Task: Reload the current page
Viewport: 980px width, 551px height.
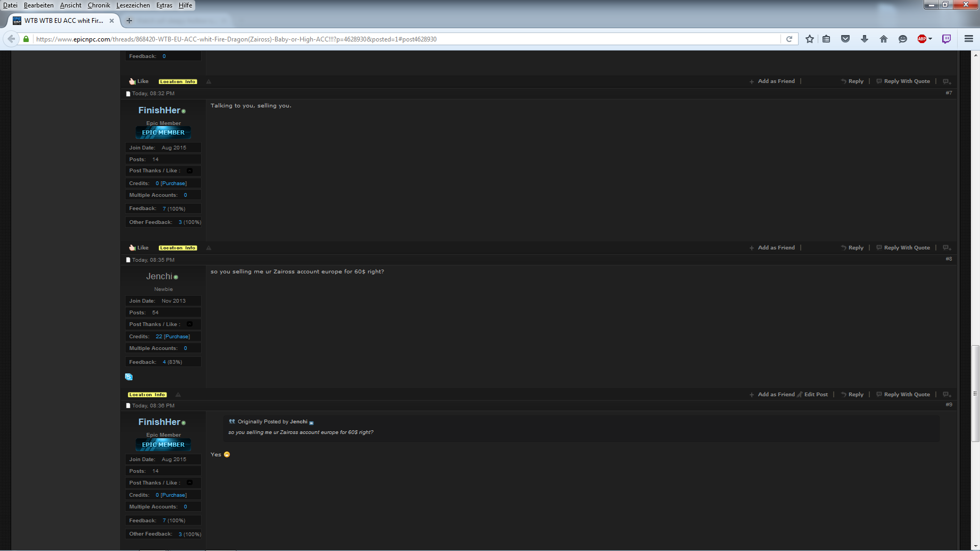Action: pos(790,39)
